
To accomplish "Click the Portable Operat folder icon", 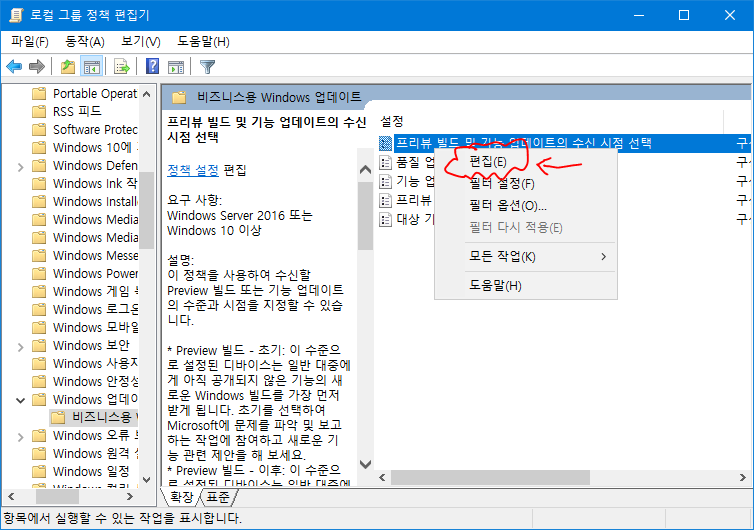I will pyautogui.click(x=39, y=93).
